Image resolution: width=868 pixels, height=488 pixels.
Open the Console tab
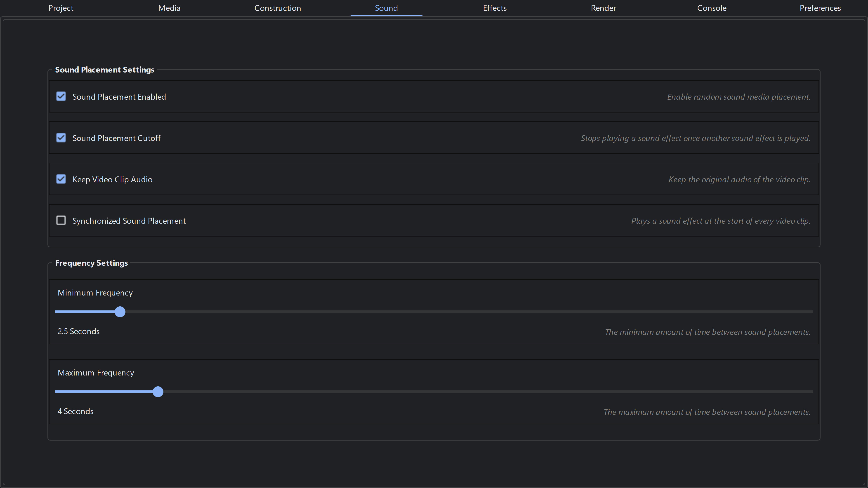pos(712,8)
